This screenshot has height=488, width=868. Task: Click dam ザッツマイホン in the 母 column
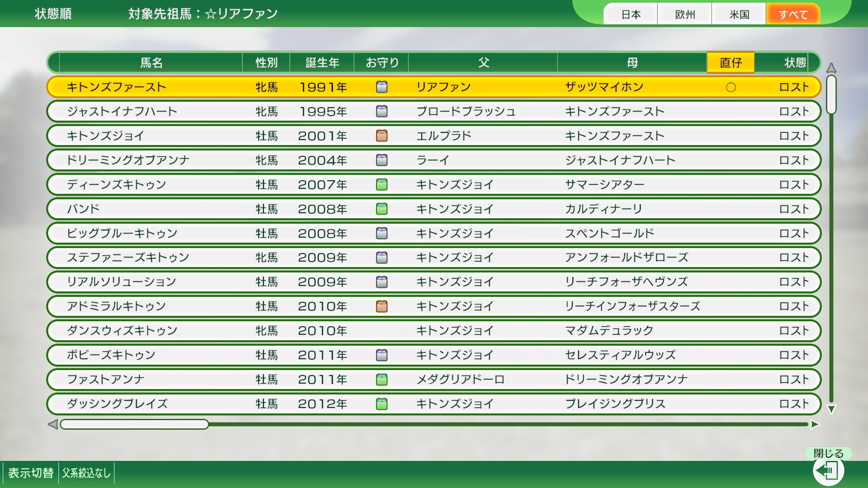tap(604, 87)
